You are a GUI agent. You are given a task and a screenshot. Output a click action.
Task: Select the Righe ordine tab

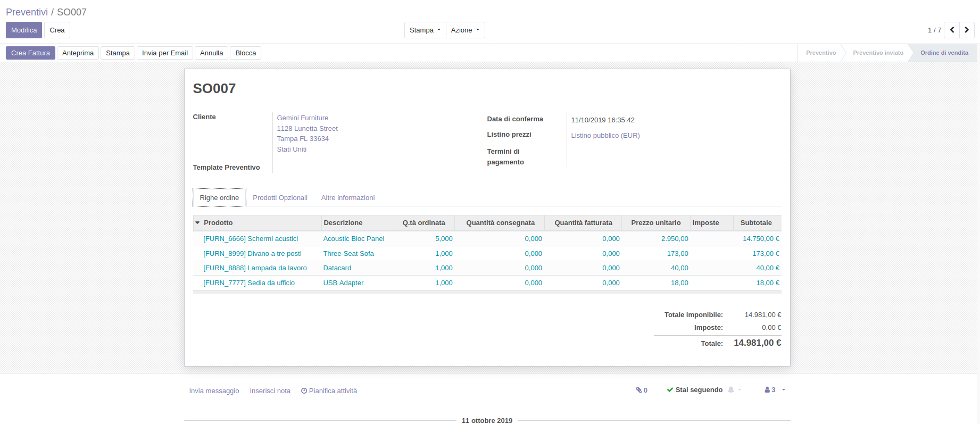(x=219, y=197)
